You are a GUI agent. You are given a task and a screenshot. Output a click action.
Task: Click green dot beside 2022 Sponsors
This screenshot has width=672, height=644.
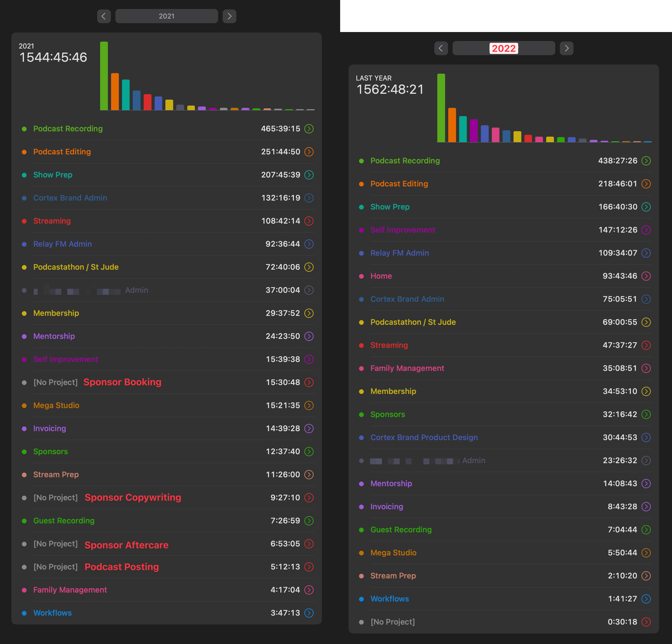pyautogui.click(x=361, y=415)
